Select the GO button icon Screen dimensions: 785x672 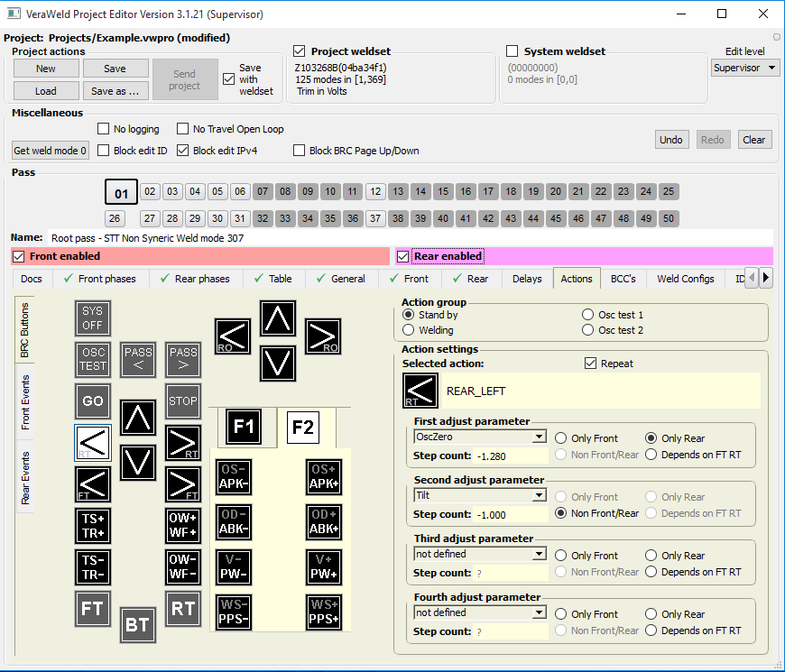93,400
